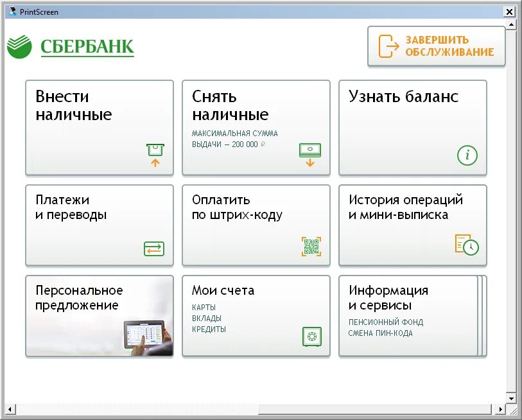The image size is (522, 420).
Task: Click the transfer arrows icon
Action: (154, 249)
